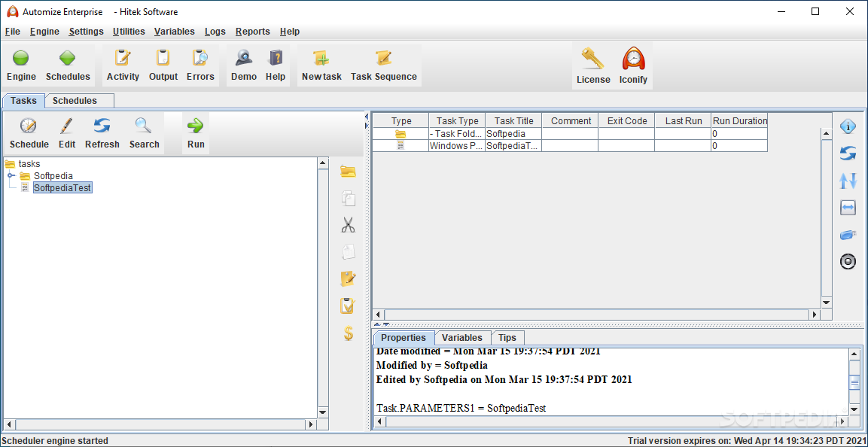Viewport: 868px width, 447px height.
Task: Click the labeled Refresh button in Tasks toolbar
Action: coord(102,133)
